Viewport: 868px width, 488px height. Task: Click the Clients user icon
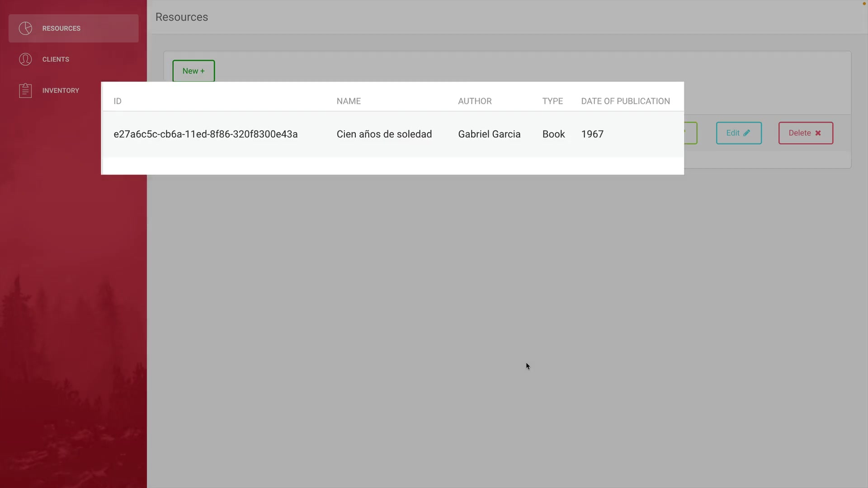25,59
